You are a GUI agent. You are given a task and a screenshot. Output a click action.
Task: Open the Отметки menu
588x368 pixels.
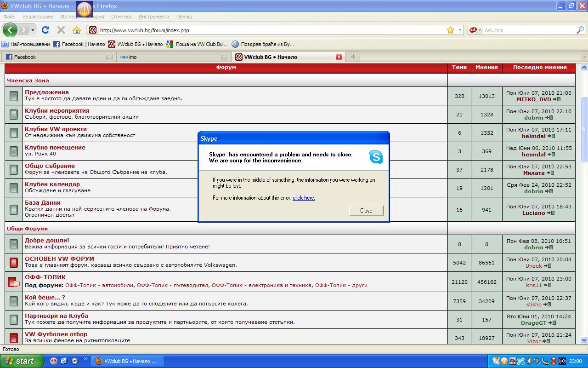[x=121, y=17]
